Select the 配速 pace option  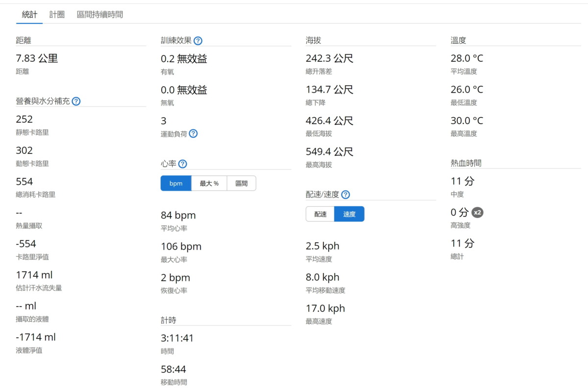click(x=320, y=214)
